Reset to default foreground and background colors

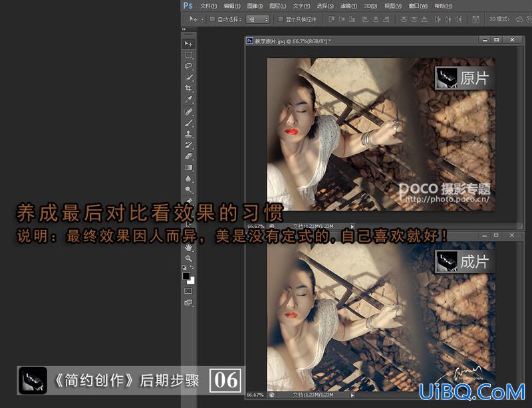(x=184, y=268)
